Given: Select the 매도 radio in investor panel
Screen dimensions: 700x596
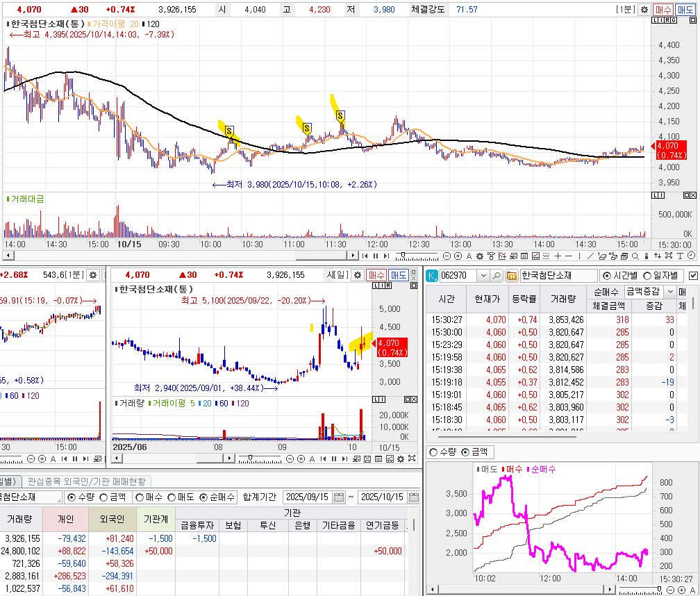Looking at the screenshot, I should point(172,497).
